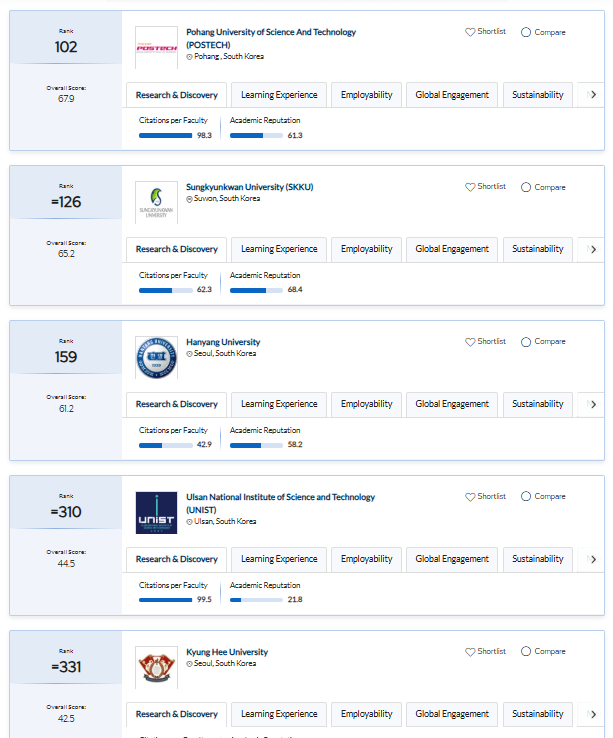Click the UNIST logo
The width and height of the screenshot is (613, 738).
(156, 513)
